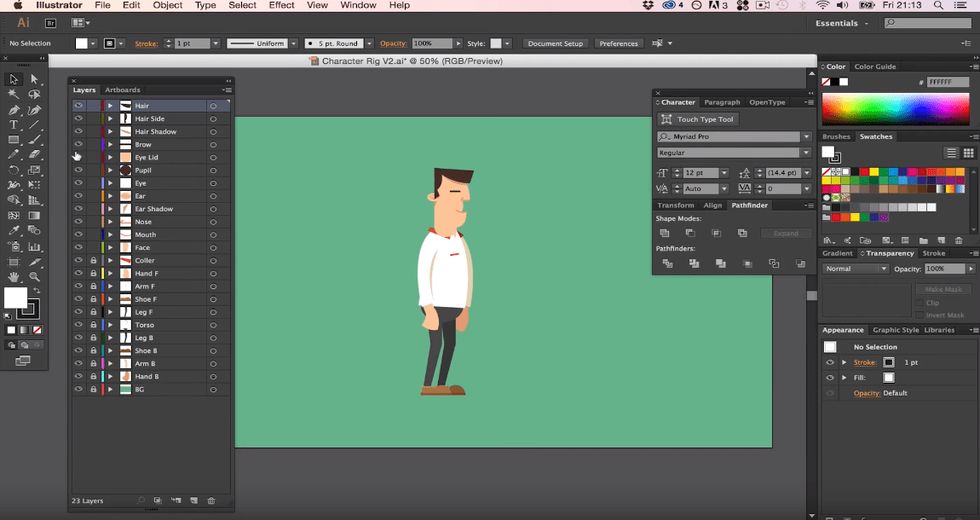Image resolution: width=980 pixels, height=520 pixels.
Task: Activate the Type tool
Action: 13,125
